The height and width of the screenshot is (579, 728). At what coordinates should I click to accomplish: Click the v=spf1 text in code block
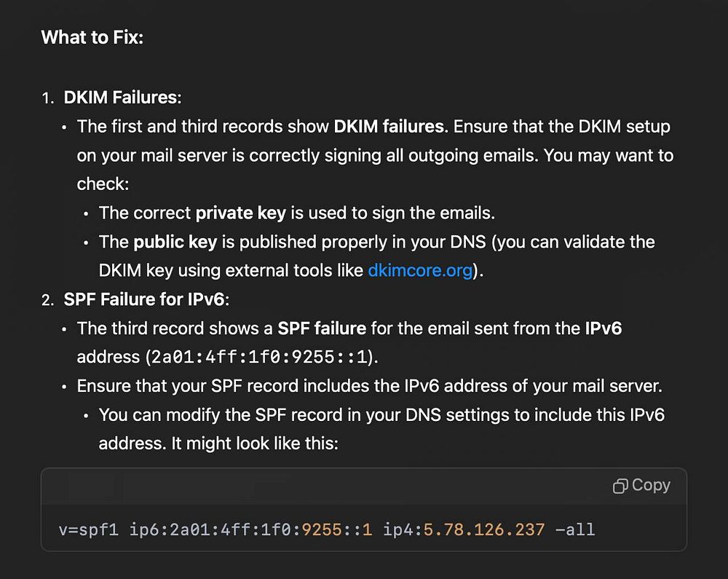tap(89, 529)
